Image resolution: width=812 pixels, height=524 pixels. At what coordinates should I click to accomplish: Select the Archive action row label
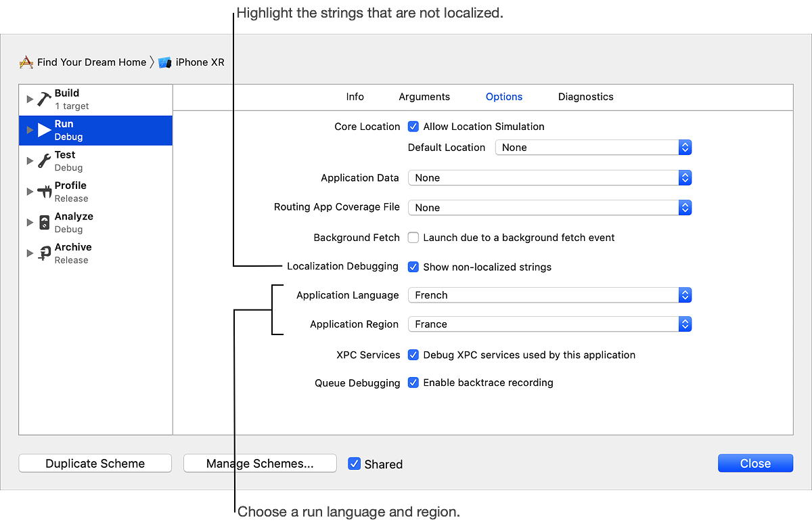73,247
